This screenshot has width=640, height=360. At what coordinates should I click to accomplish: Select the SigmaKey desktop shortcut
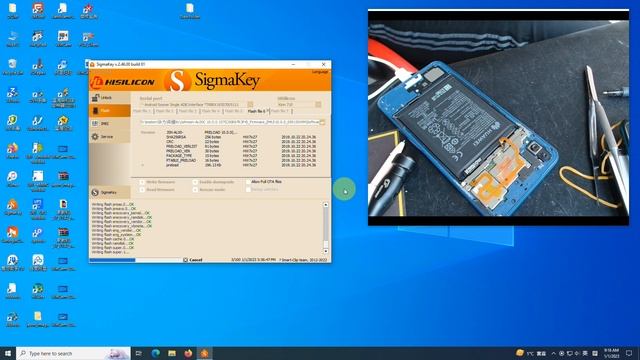point(13,207)
